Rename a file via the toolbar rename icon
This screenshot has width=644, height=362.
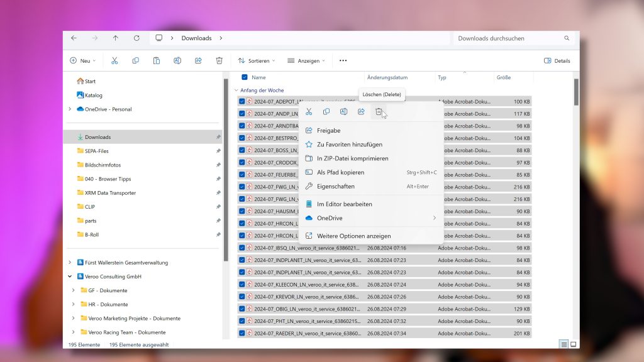[177, 60]
